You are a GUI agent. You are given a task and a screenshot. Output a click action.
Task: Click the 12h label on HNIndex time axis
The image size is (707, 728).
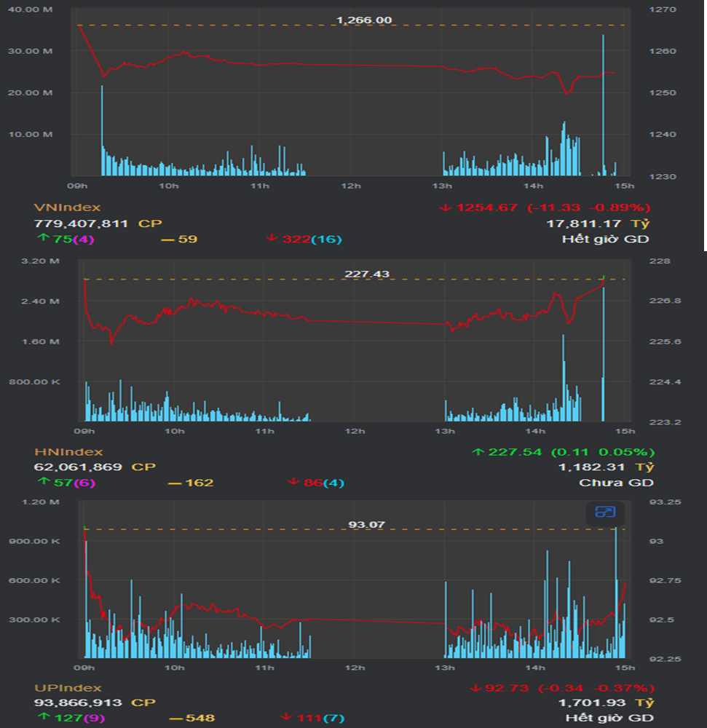(x=355, y=432)
